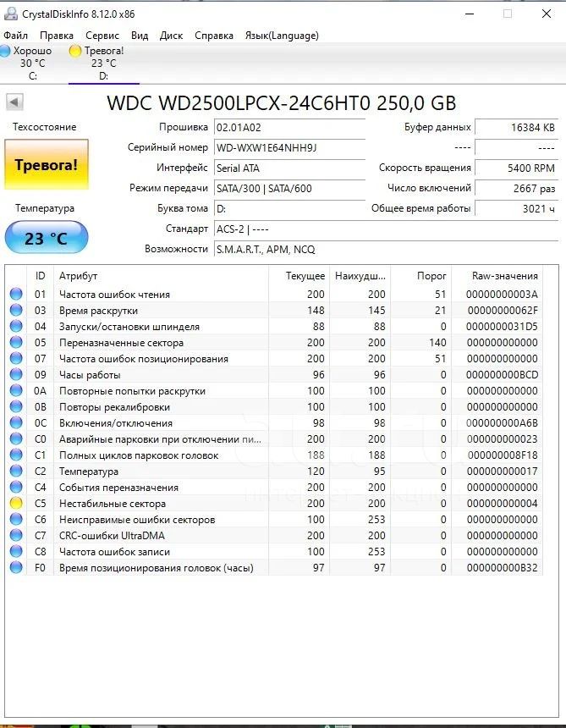566x728 pixels.
Task: Click the yellow Тревога! health status button
Action: pyautogui.click(x=46, y=165)
